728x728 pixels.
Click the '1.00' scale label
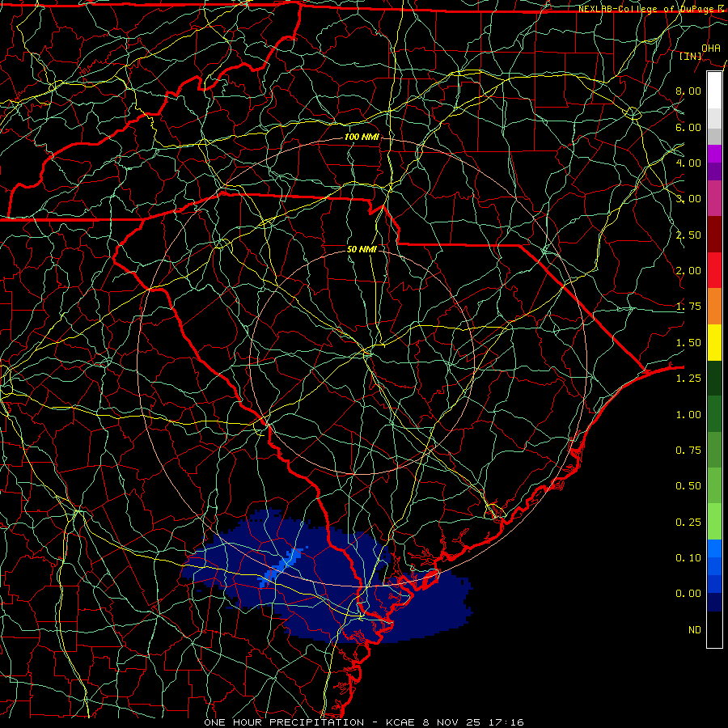tap(688, 415)
